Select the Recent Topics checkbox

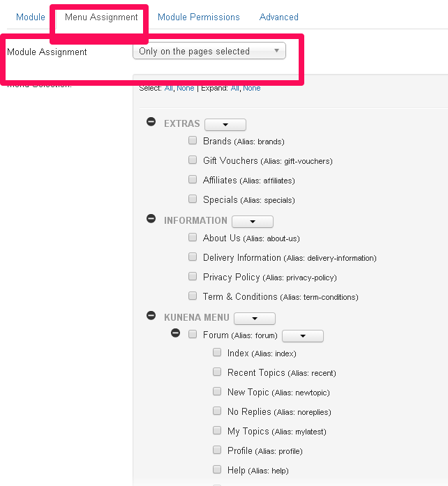217,372
